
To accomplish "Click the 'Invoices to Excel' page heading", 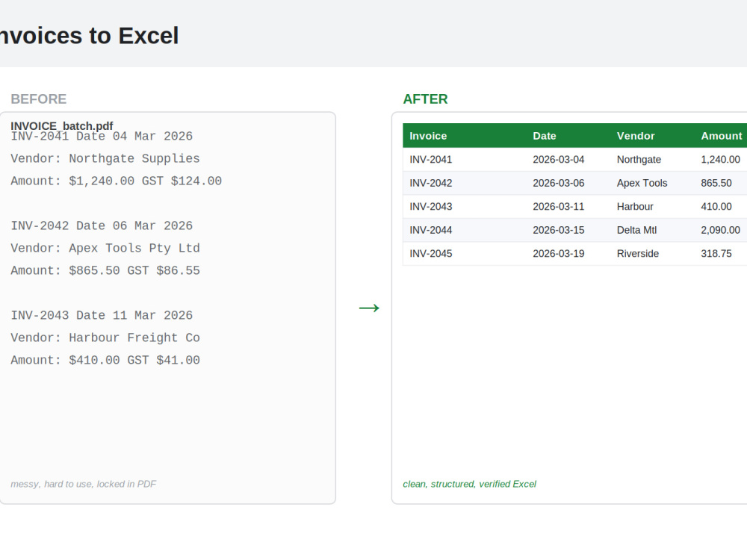I will (x=89, y=36).
